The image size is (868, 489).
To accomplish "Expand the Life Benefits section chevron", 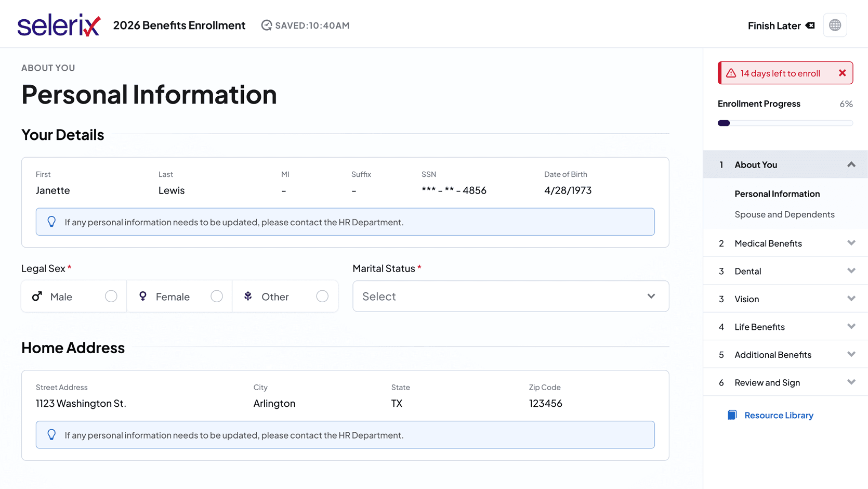I will tap(851, 327).
